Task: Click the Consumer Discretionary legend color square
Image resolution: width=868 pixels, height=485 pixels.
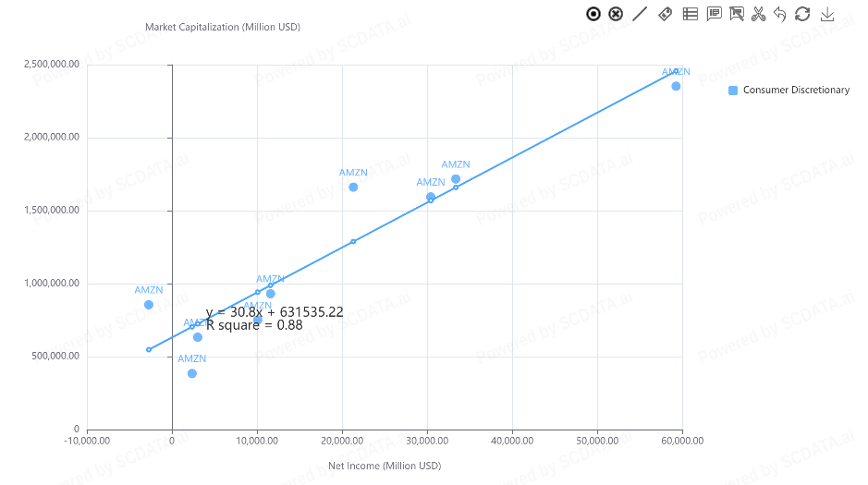Action: coord(733,91)
